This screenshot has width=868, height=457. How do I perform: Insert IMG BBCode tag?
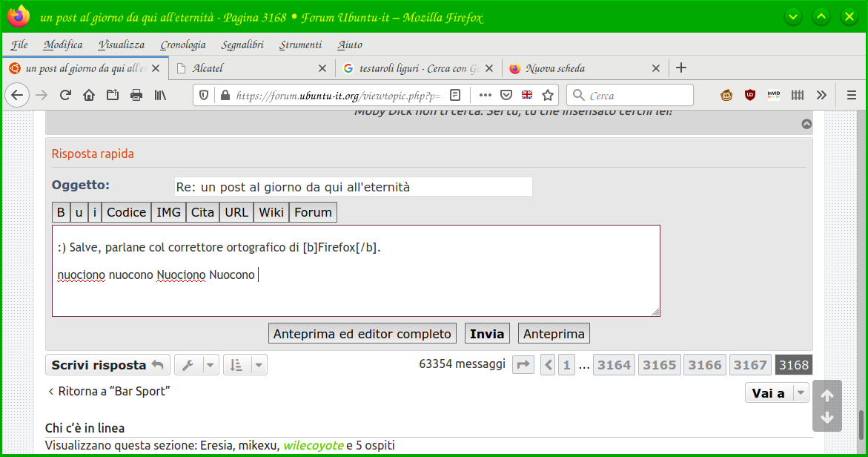pos(168,212)
